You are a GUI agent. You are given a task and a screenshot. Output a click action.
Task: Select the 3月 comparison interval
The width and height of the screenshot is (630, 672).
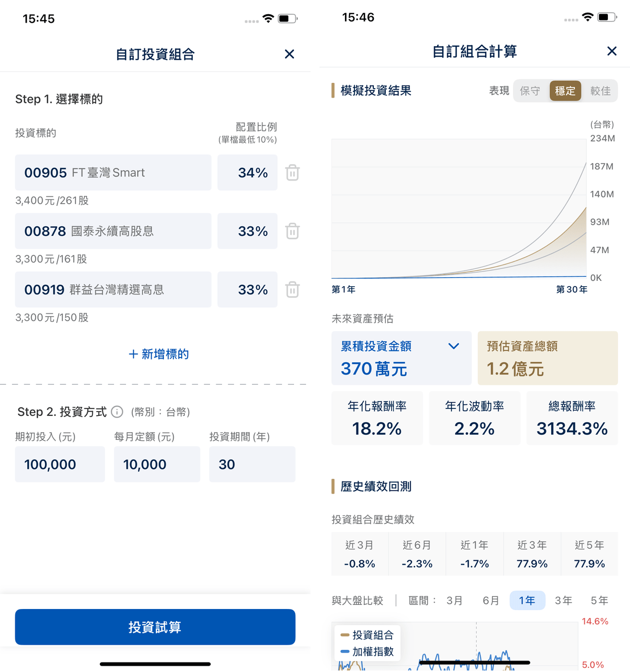[455, 601]
